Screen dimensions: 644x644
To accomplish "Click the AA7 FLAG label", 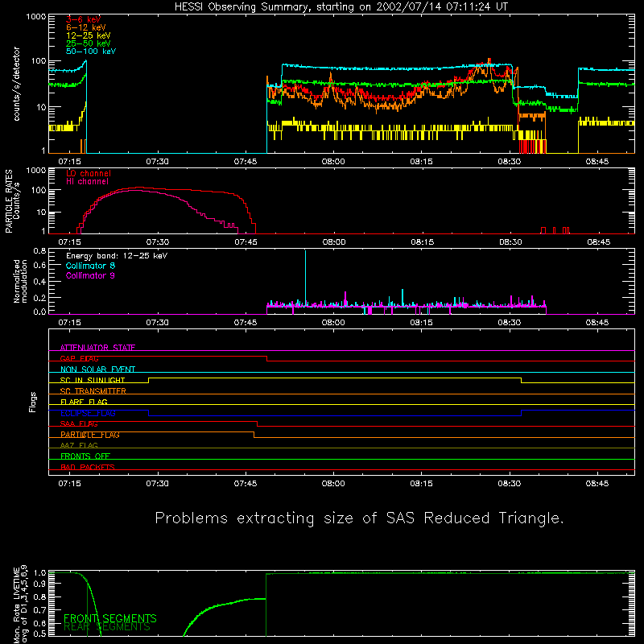I will (79, 445).
